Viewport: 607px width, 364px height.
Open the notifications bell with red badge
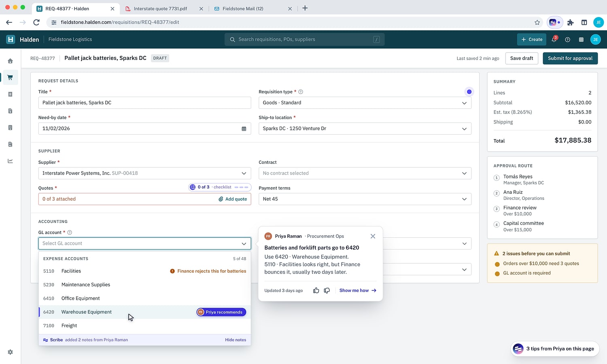pyautogui.click(x=554, y=39)
